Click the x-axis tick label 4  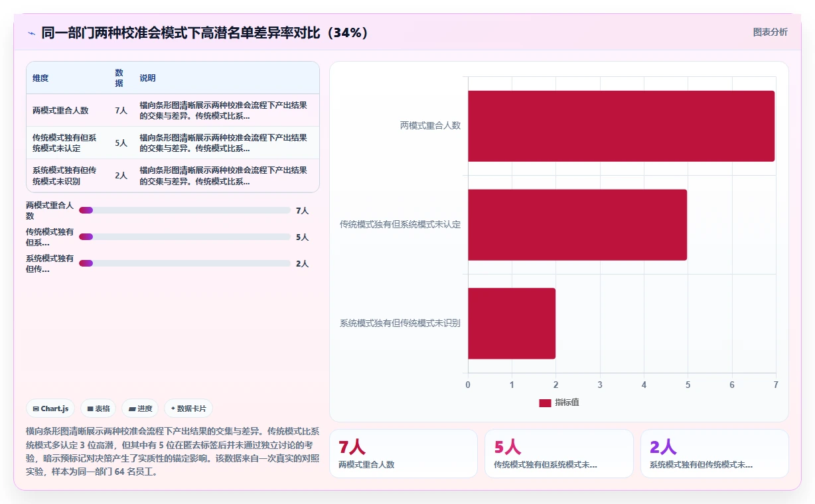644,385
